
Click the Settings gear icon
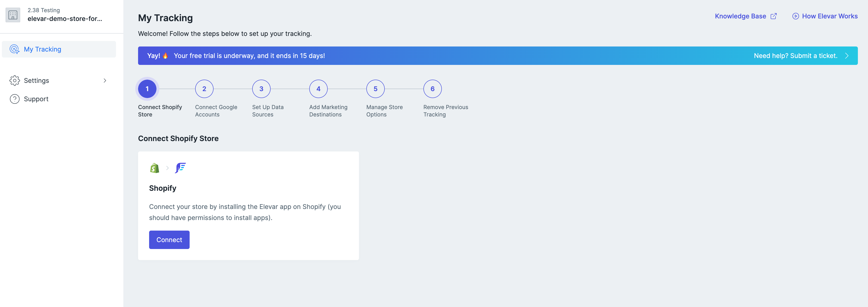coord(14,81)
